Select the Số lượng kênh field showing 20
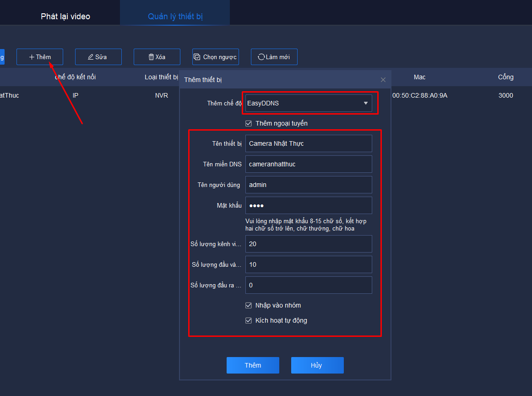Screen dimensions: 532x396 309,244
